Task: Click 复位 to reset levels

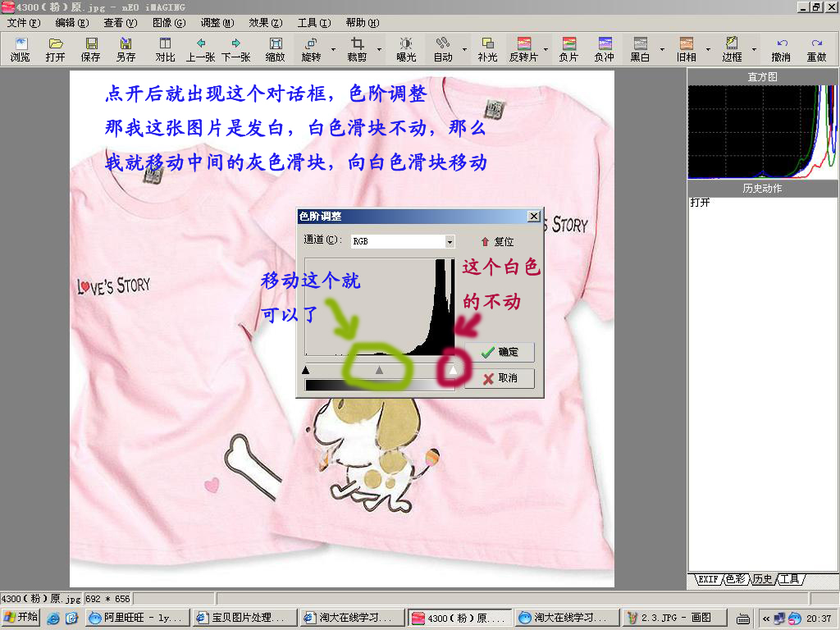Action: (497, 242)
